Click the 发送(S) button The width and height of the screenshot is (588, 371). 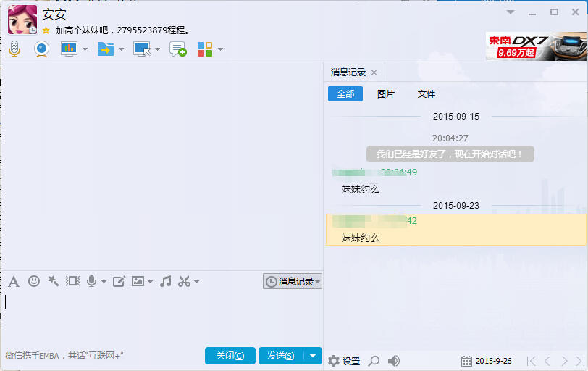pos(280,356)
